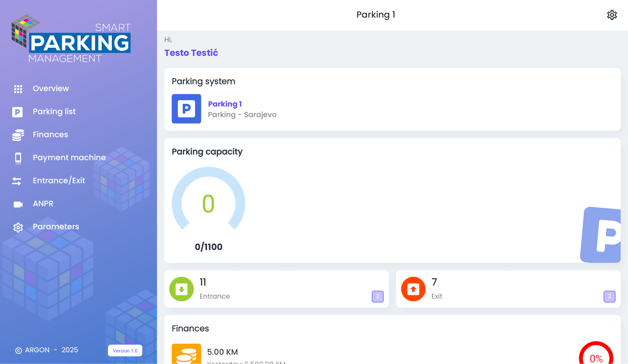Click the orange coins icon in Finances card
The width and height of the screenshot is (628, 364).
tap(186, 354)
